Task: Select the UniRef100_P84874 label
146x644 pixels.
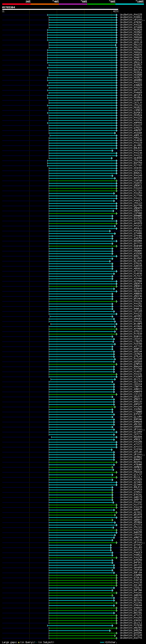Action: click(131, 55)
